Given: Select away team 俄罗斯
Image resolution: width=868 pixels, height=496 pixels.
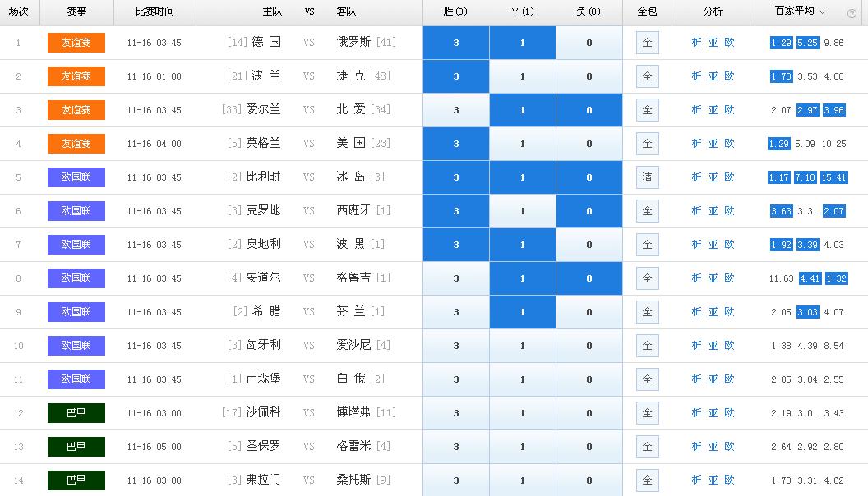Looking at the screenshot, I should [353, 42].
